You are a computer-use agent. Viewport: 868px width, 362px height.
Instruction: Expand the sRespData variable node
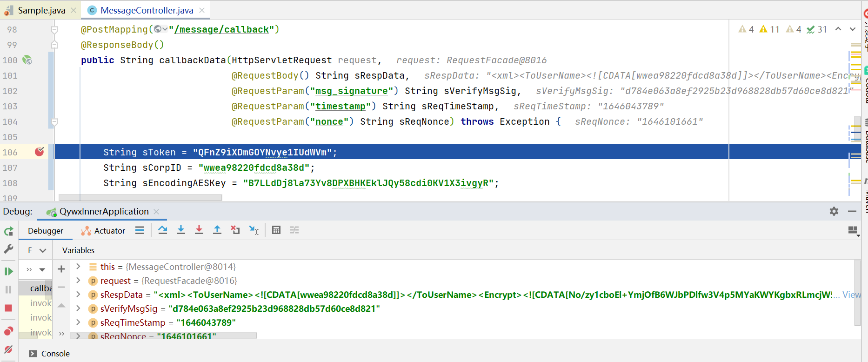78,295
